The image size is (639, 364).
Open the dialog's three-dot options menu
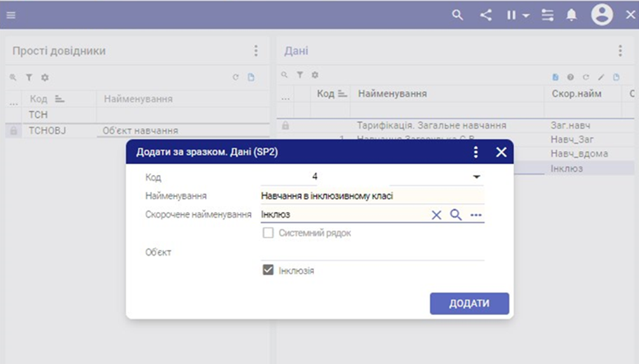(x=476, y=152)
